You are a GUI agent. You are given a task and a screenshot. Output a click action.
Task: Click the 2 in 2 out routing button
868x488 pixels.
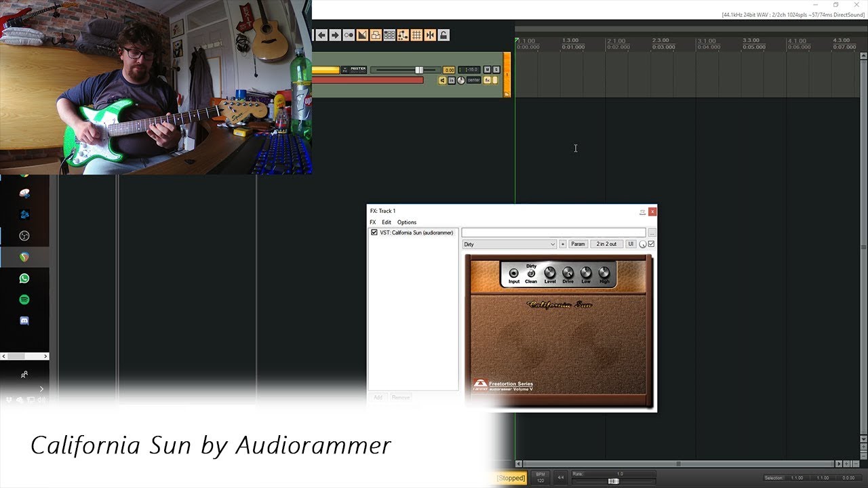click(x=606, y=244)
